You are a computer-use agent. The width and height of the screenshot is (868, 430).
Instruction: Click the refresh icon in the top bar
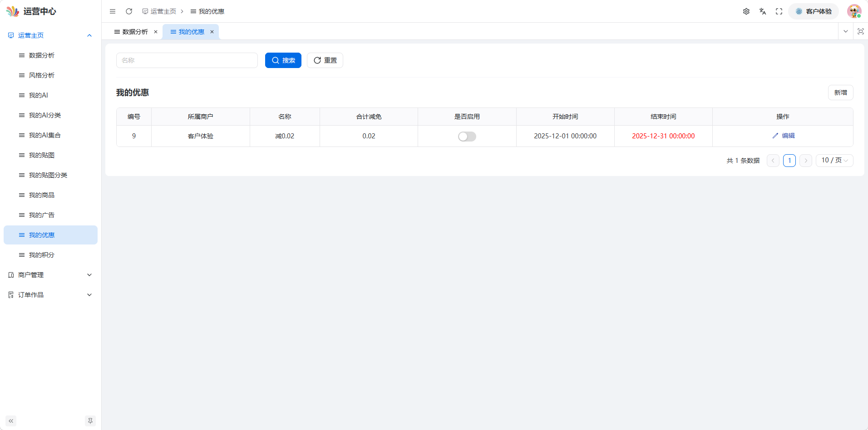point(129,11)
